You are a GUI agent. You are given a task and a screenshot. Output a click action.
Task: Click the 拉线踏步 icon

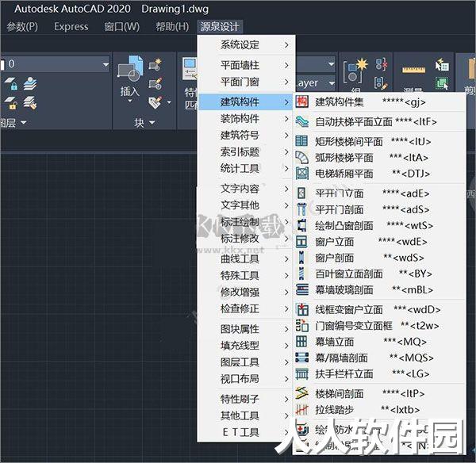(301, 410)
